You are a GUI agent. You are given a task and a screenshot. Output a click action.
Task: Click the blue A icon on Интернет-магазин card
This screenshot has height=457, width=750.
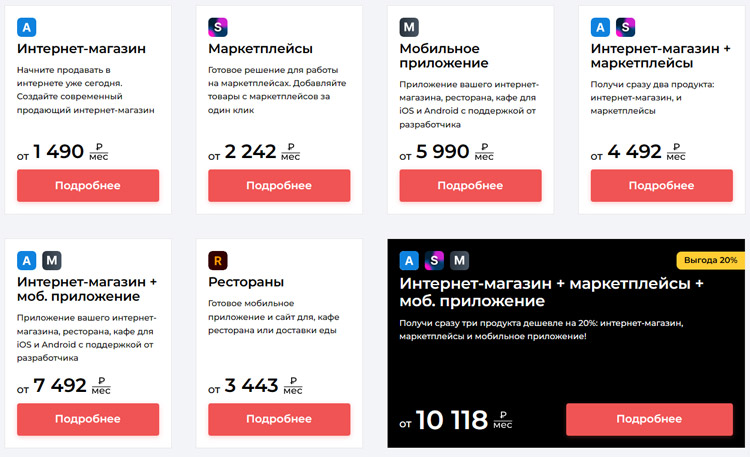[x=27, y=27]
